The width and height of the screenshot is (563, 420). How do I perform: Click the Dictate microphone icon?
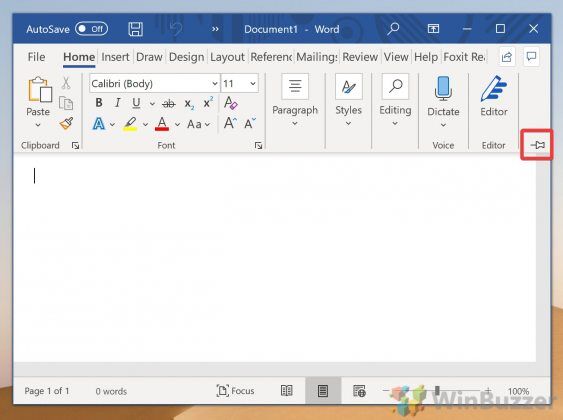tap(443, 88)
